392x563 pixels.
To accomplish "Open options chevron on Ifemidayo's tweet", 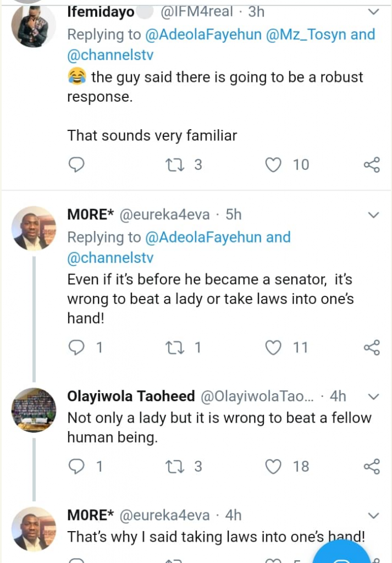I will click(373, 12).
